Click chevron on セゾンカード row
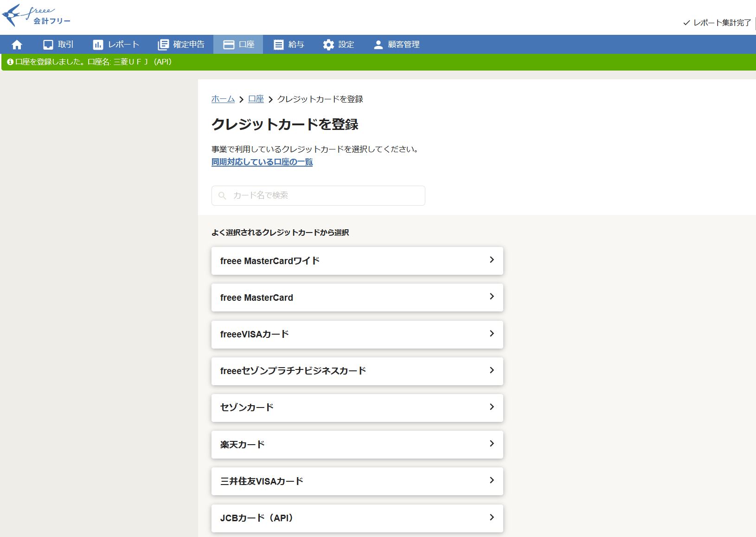Viewport: 756px width, 537px height. tap(492, 407)
